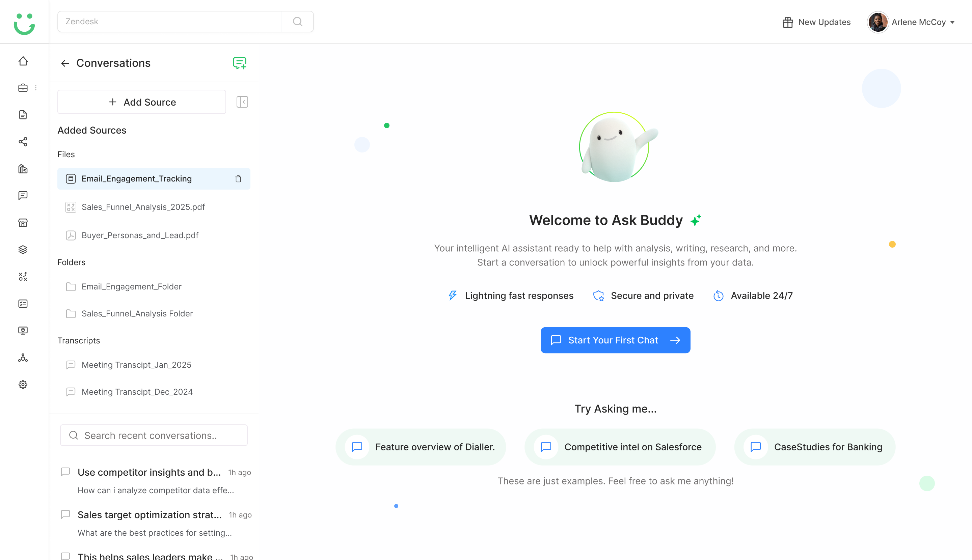
Task: Click the 'Lightning fast responses' text
Action: coord(519,296)
